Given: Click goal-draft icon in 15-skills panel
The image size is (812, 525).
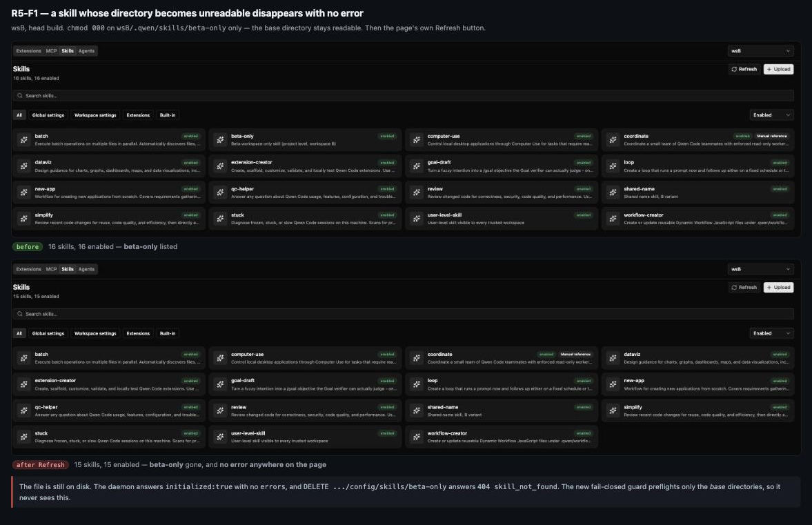Looking at the screenshot, I should click(220, 384).
